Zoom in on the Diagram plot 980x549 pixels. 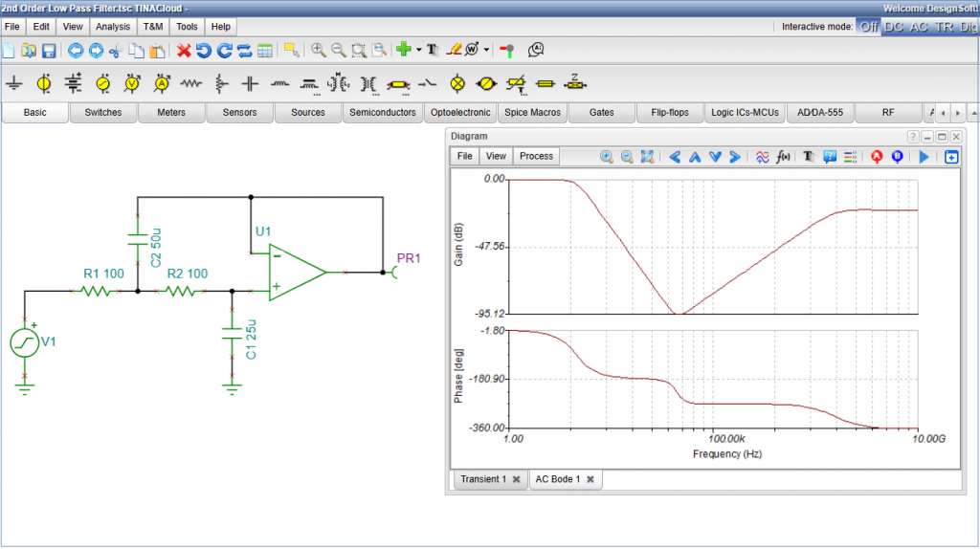(x=606, y=156)
